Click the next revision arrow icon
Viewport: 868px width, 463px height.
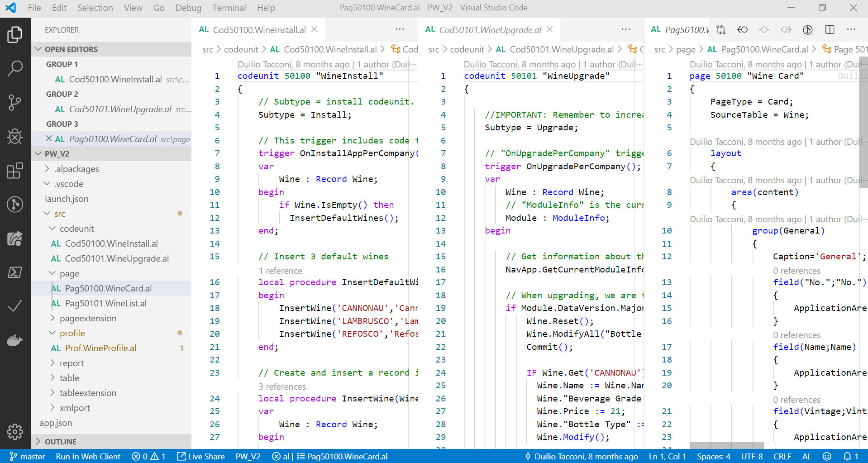pyautogui.click(x=786, y=30)
